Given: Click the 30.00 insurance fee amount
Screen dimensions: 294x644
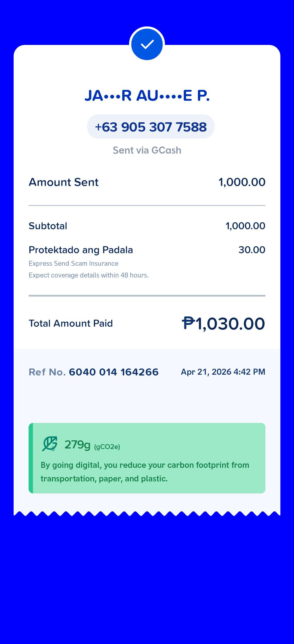Looking at the screenshot, I should tap(252, 250).
